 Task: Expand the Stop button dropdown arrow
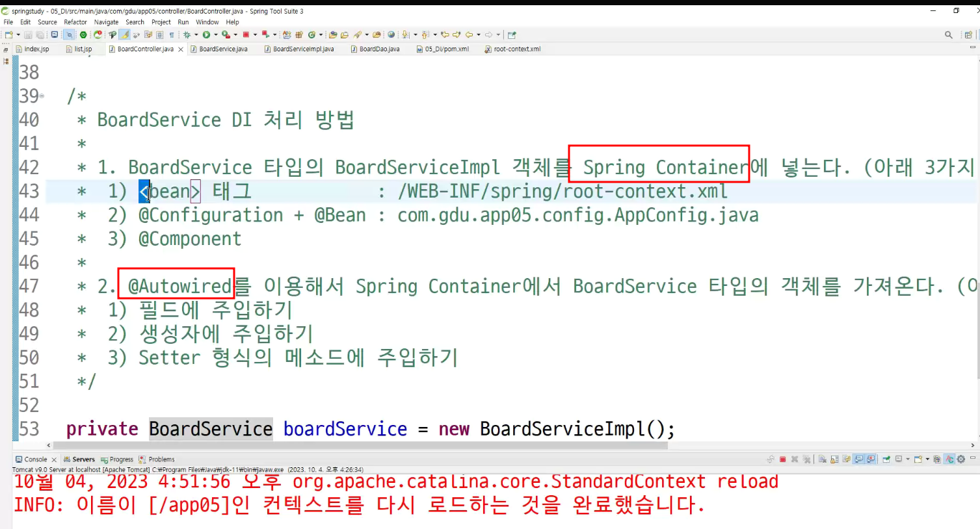click(255, 34)
